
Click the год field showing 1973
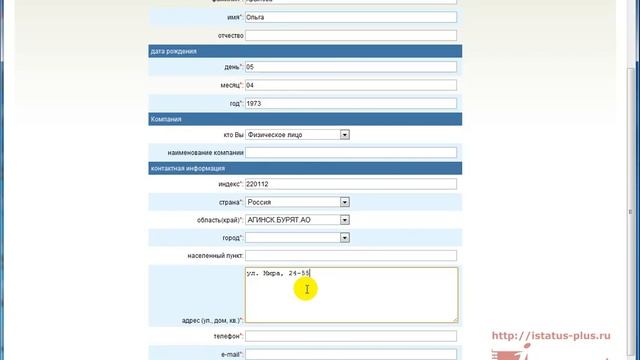pos(351,103)
